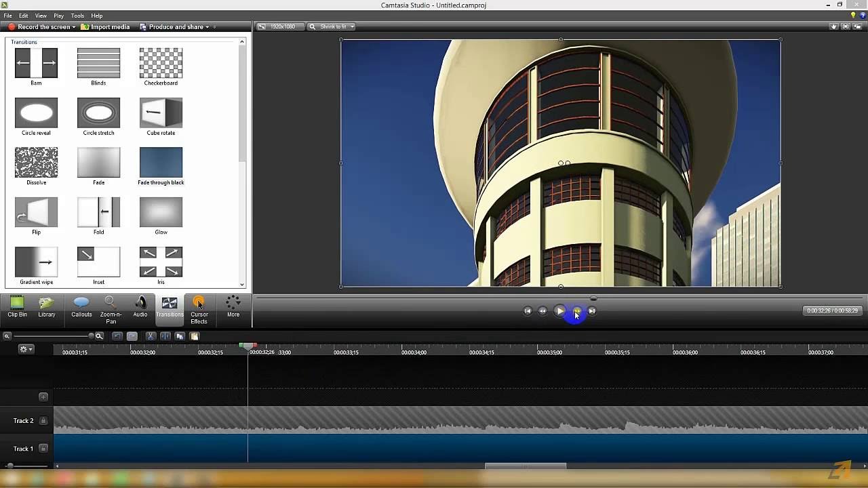Open the Clip Bin tab

click(x=18, y=307)
